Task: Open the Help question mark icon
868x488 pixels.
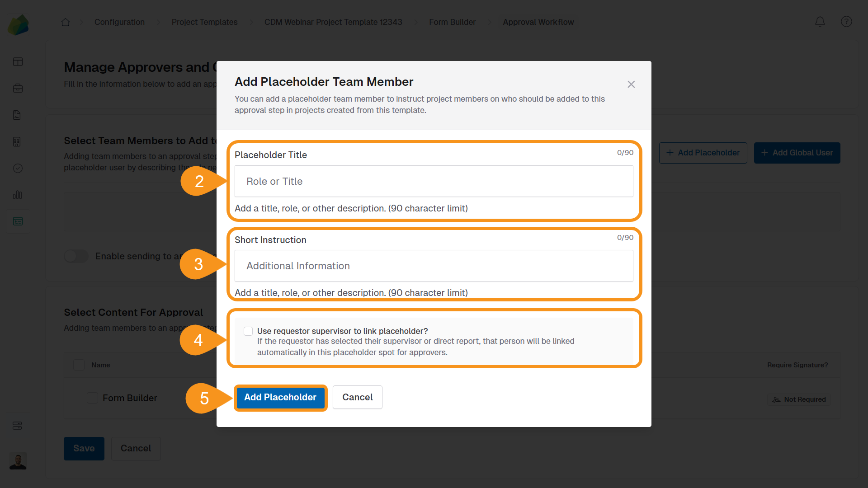Action: (846, 22)
